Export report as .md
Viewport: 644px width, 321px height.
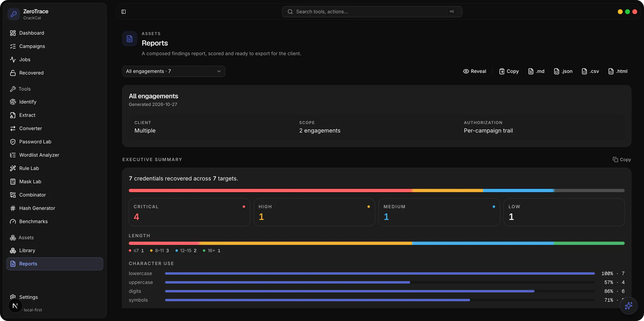pyautogui.click(x=536, y=71)
